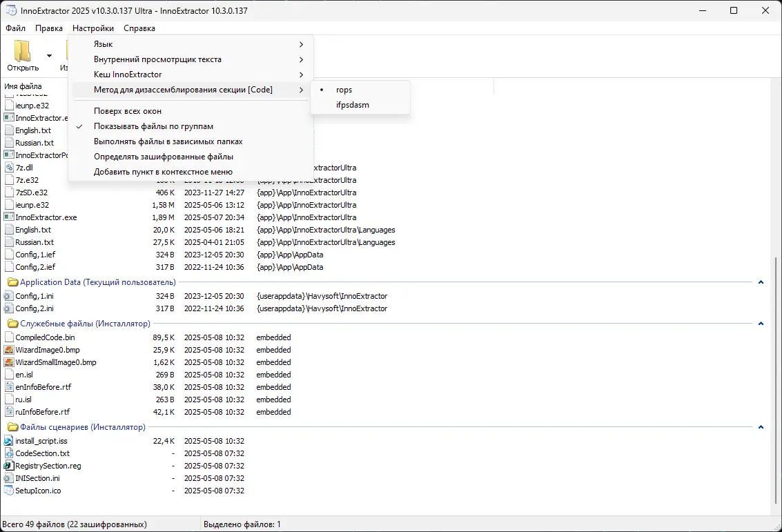This screenshot has width=782, height=532.
Task: Click the RegistrySection.reg file icon
Action: tap(8, 466)
